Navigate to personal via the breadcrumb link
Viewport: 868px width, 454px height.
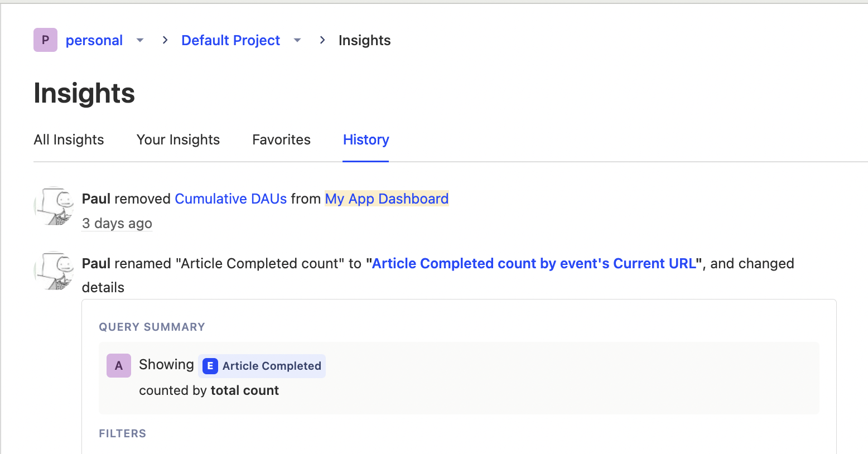tap(94, 40)
